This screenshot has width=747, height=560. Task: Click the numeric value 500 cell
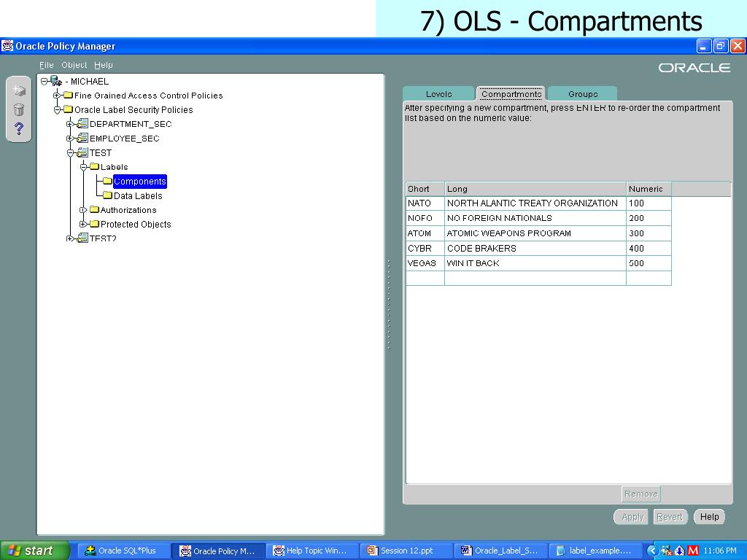(x=649, y=263)
